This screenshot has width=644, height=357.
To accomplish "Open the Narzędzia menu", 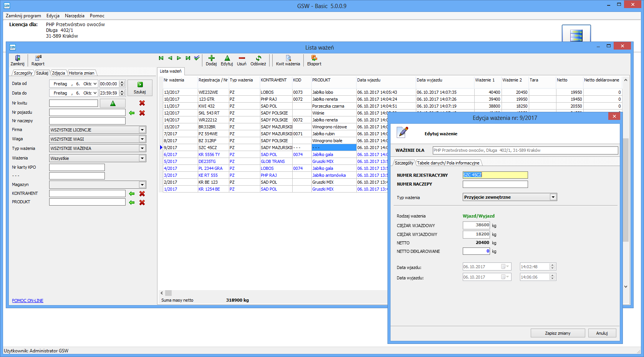I will (x=74, y=16).
